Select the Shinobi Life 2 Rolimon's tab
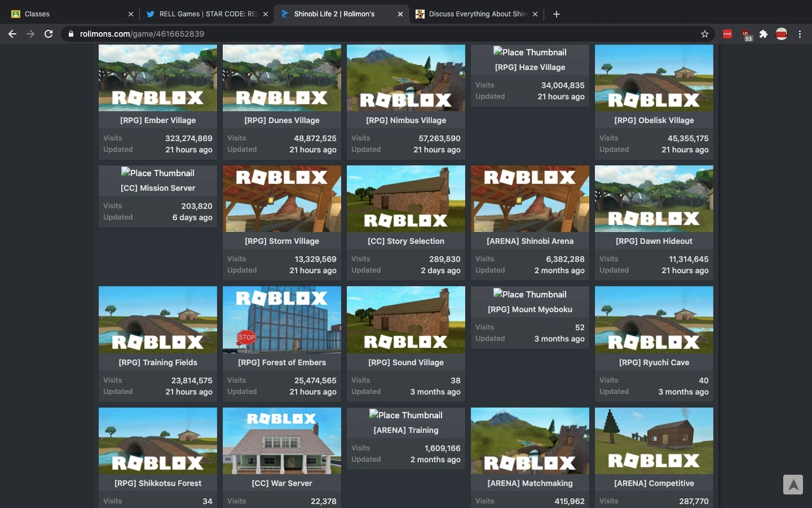This screenshot has width=812, height=508. (341, 14)
